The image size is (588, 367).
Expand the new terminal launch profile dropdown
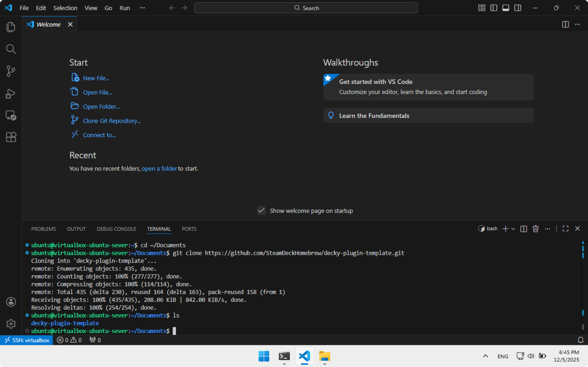tap(513, 229)
